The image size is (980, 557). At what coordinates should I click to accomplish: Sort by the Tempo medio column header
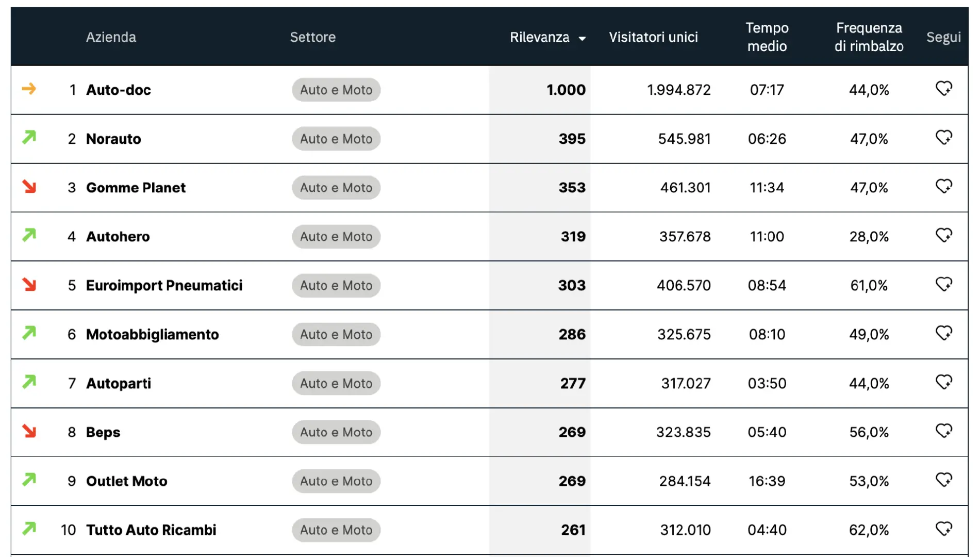(x=767, y=37)
